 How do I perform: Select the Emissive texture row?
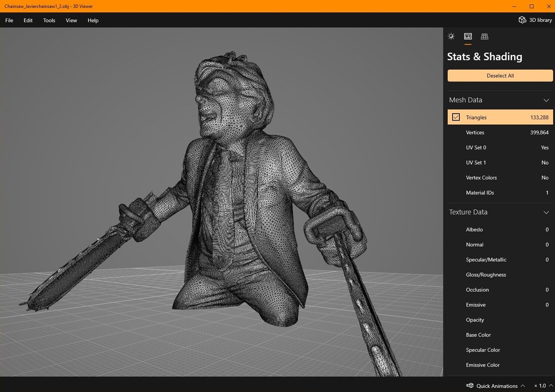(x=500, y=305)
